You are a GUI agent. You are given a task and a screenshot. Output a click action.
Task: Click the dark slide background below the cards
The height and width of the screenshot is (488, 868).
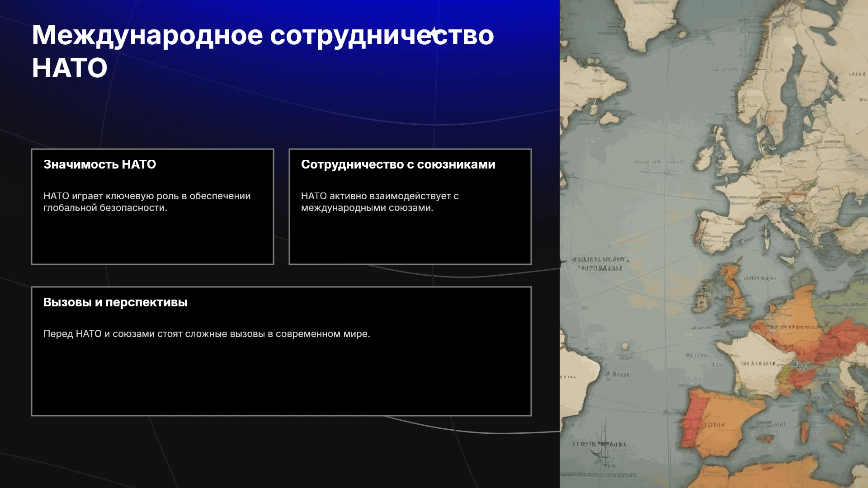280,452
